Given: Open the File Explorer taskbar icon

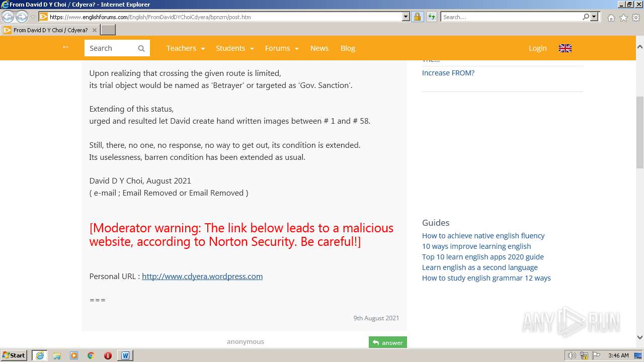Looking at the screenshot, I should pyautogui.click(x=57, y=355).
